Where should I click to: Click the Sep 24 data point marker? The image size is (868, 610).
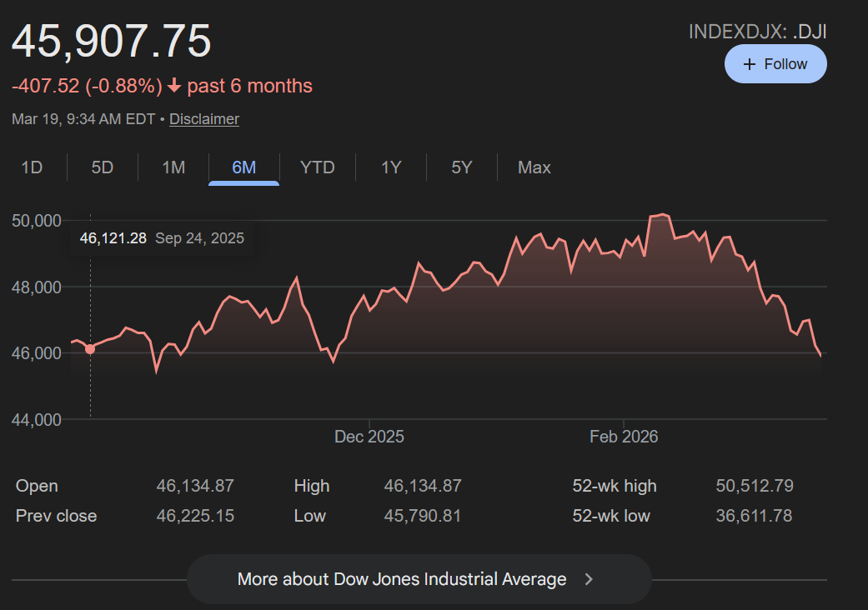[90, 349]
